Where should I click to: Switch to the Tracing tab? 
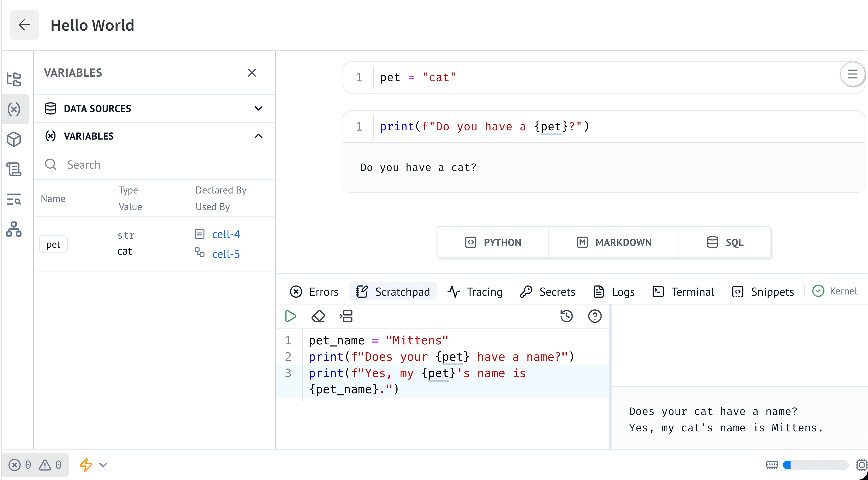point(475,292)
